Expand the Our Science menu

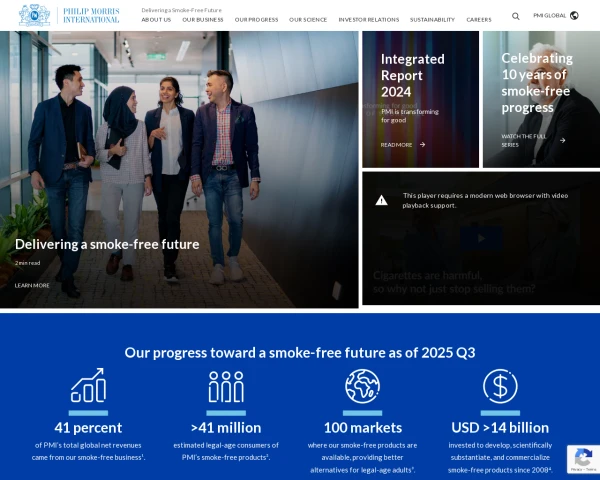click(308, 19)
